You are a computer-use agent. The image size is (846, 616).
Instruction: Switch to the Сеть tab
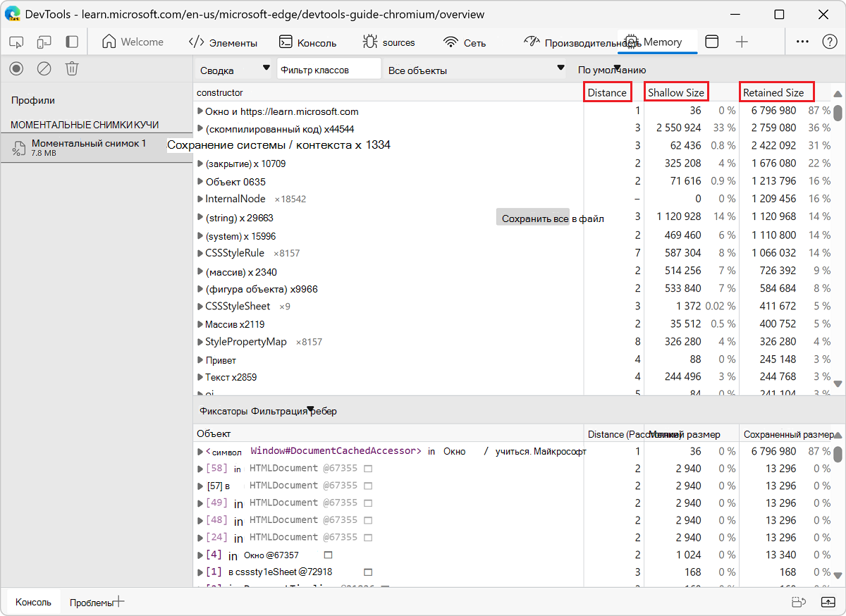465,42
